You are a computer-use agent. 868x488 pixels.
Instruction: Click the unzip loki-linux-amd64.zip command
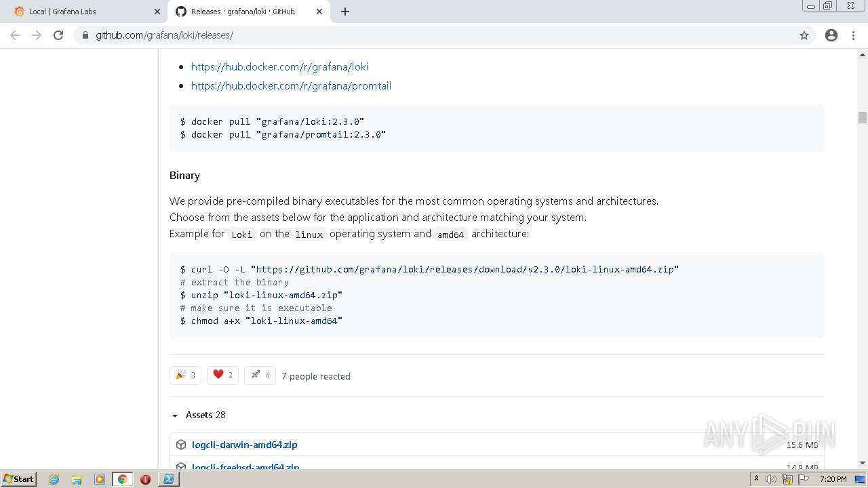coord(261,295)
